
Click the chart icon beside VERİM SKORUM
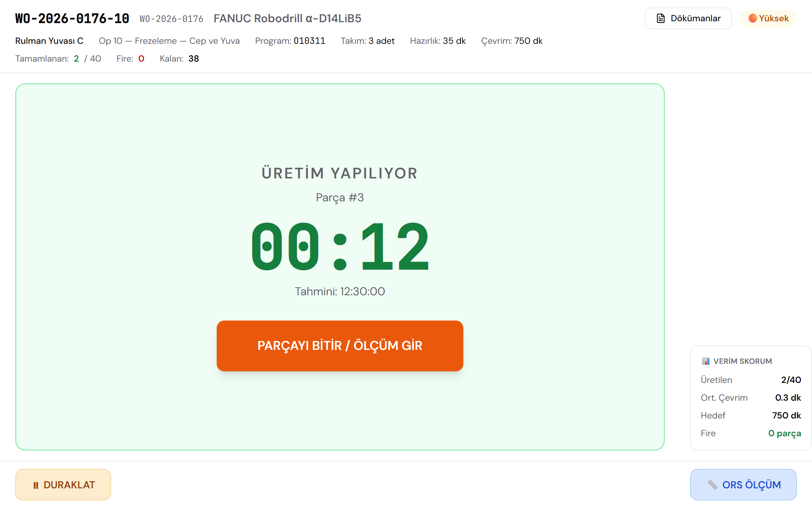(x=705, y=361)
